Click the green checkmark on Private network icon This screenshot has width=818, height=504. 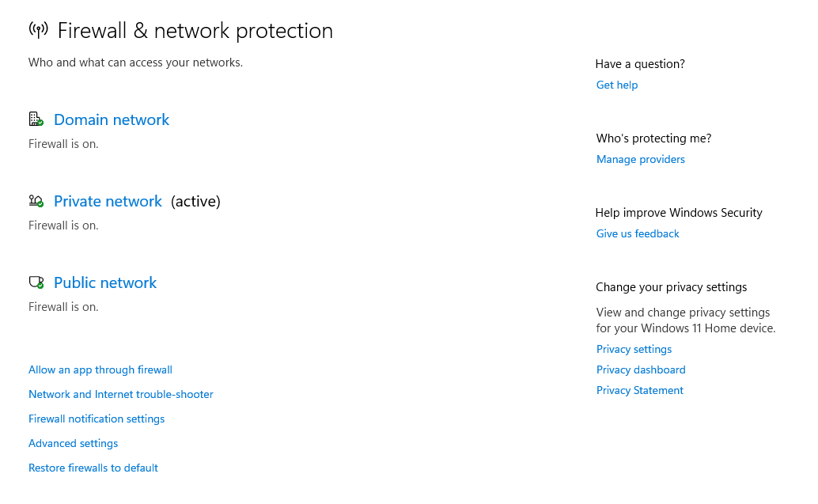40,205
